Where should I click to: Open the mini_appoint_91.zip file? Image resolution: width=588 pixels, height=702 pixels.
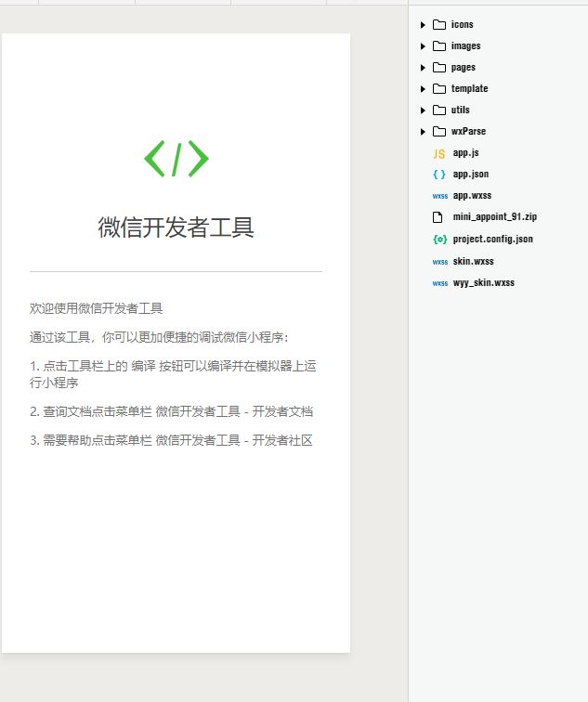[x=495, y=217]
